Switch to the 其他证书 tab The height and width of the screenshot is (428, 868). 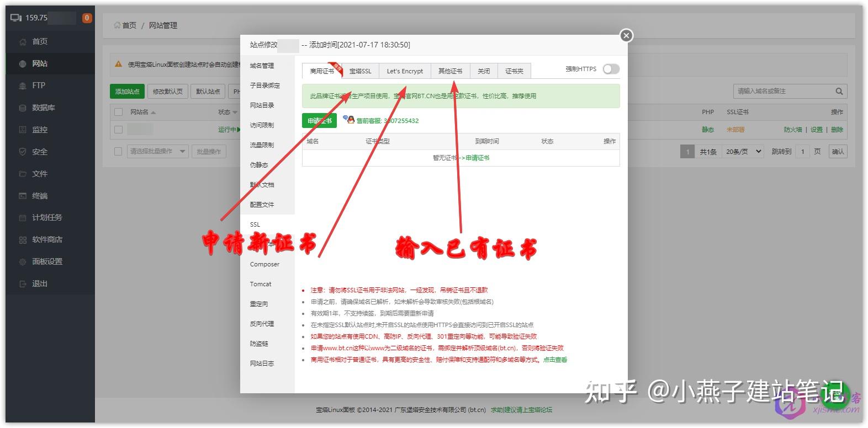tap(451, 71)
